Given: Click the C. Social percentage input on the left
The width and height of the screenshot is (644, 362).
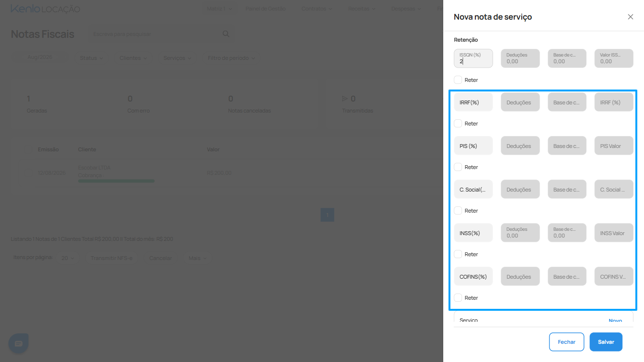Looking at the screenshot, I should (x=473, y=189).
